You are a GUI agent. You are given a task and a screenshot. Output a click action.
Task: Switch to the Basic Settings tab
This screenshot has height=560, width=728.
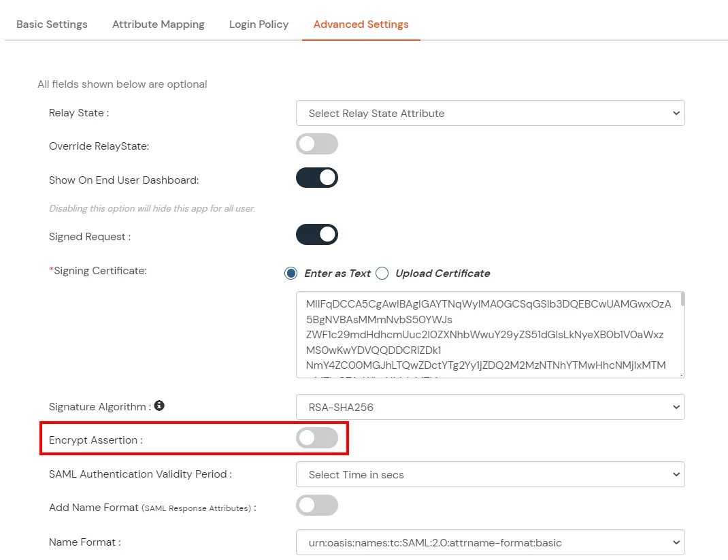coord(52,24)
